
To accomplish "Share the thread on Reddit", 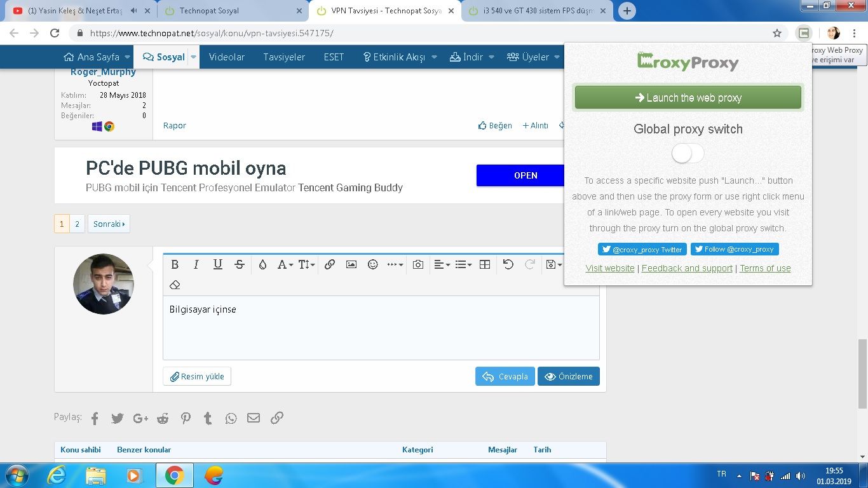I will pyautogui.click(x=163, y=418).
